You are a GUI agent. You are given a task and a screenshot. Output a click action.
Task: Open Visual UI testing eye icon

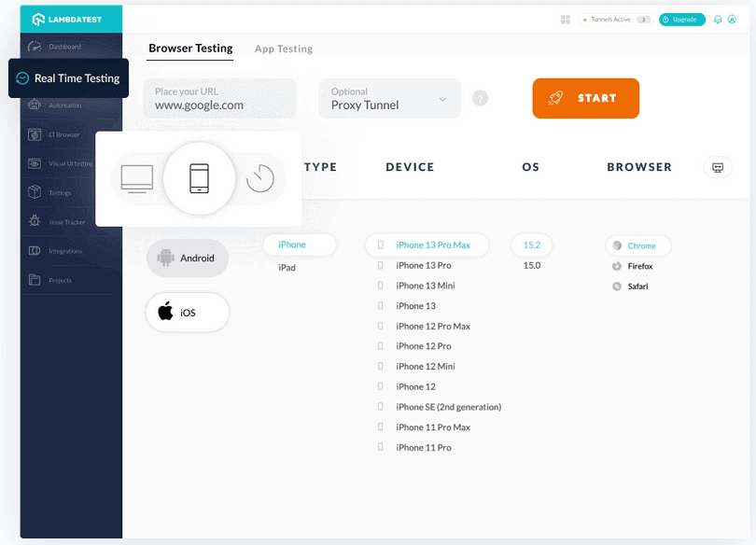pos(35,164)
